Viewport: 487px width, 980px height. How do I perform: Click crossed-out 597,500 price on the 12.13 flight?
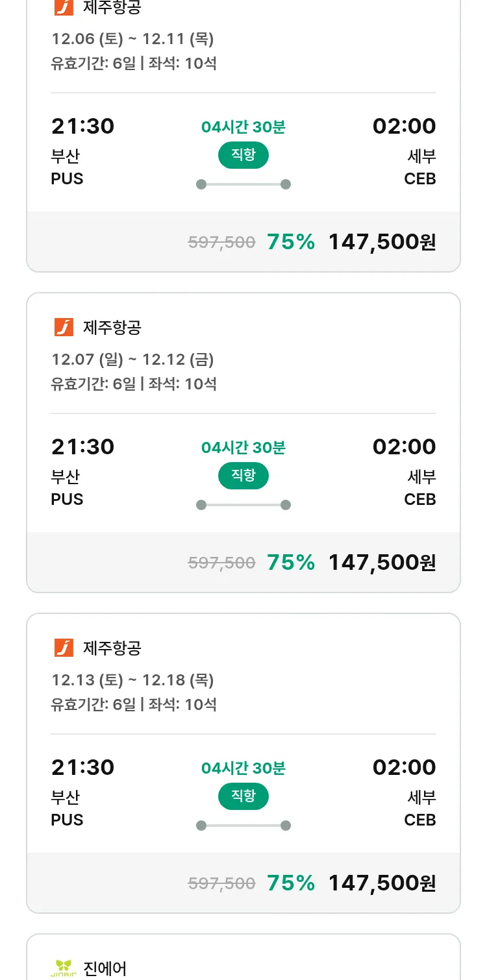[221, 883]
